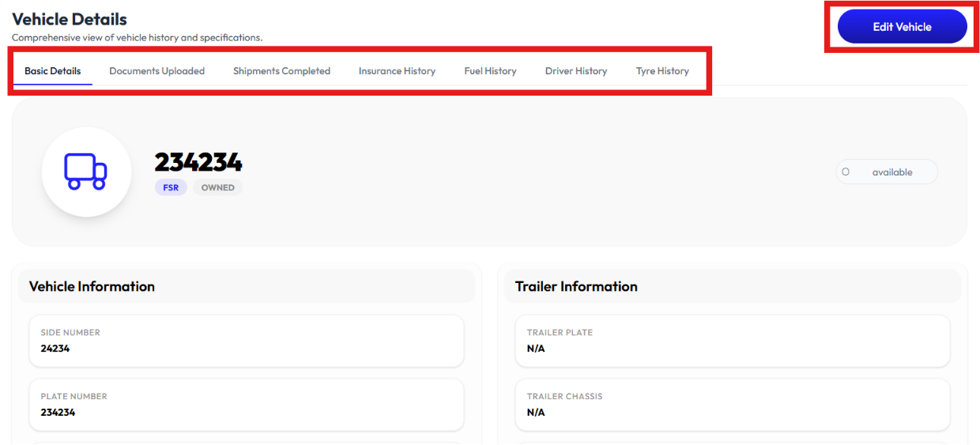Click the Plate Number field card
980x445 pixels.
[x=247, y=405]
